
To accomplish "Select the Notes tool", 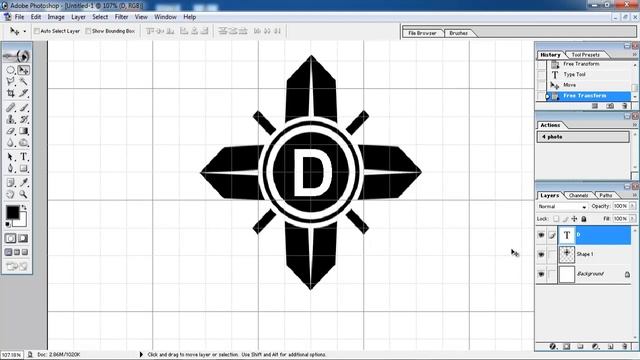I will pos(11,182).
